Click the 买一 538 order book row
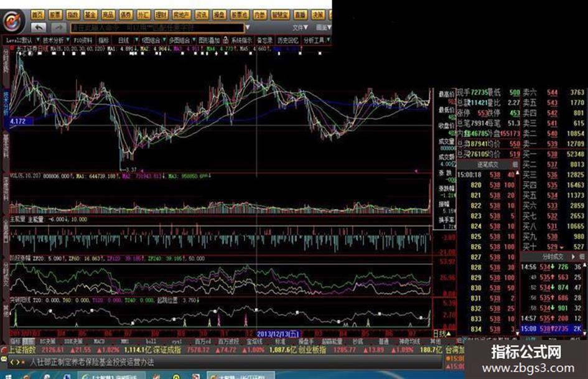588x379 pixels. click(x=553, y=154)
